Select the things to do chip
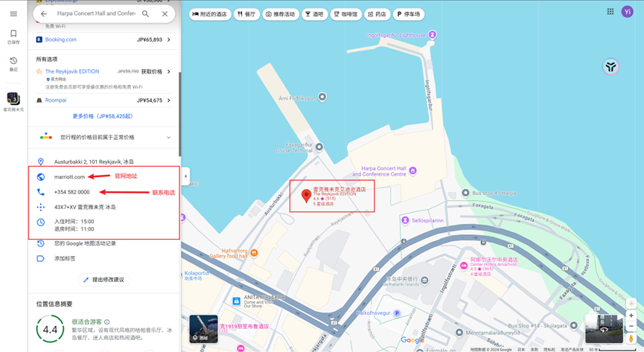This screenshot has width=644, height=352. click(281, 14)
